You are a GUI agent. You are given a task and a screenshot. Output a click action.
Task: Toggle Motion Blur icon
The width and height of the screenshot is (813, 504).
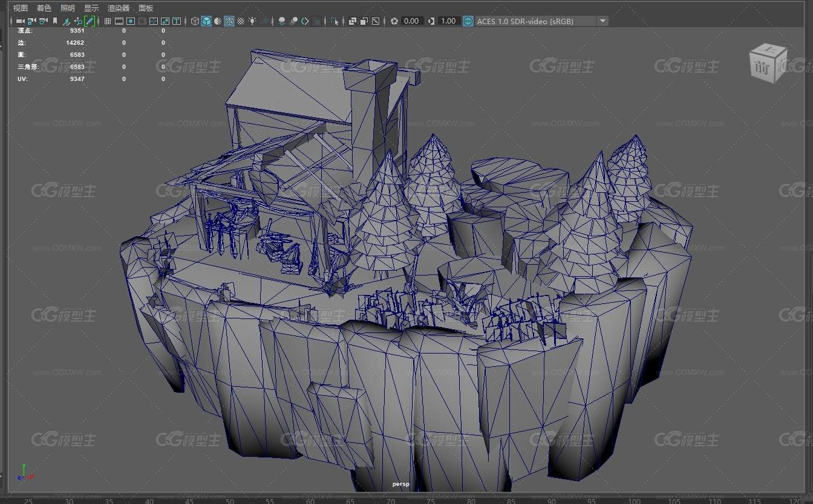click(293, 21)
